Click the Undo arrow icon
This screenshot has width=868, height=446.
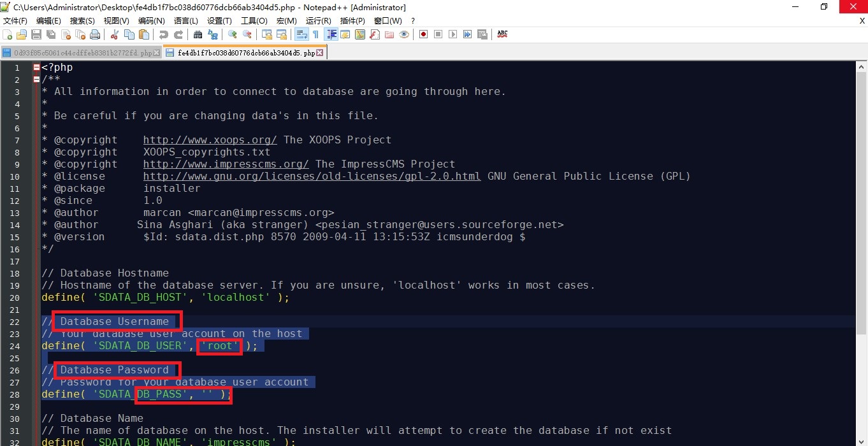point(164,34)
